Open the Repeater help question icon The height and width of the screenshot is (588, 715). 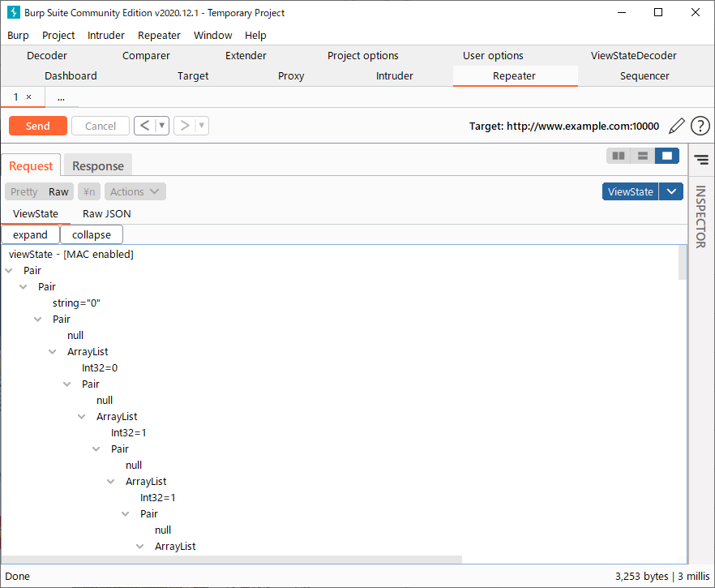(x=700, y=126)
